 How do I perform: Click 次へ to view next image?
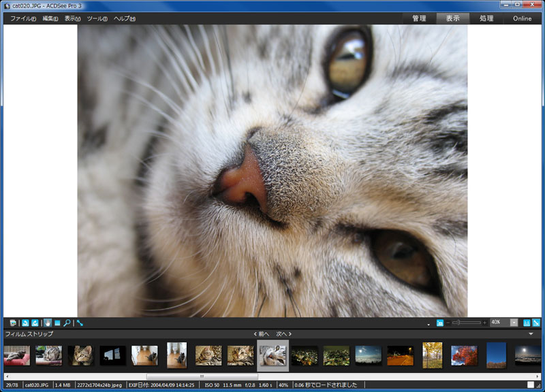tap(282, 333)
